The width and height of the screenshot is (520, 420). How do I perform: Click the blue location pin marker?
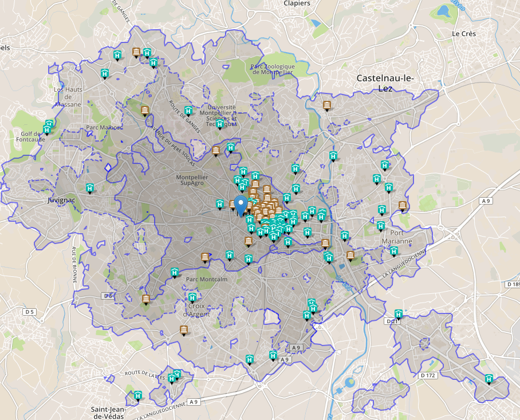click(x=241, y=205)
